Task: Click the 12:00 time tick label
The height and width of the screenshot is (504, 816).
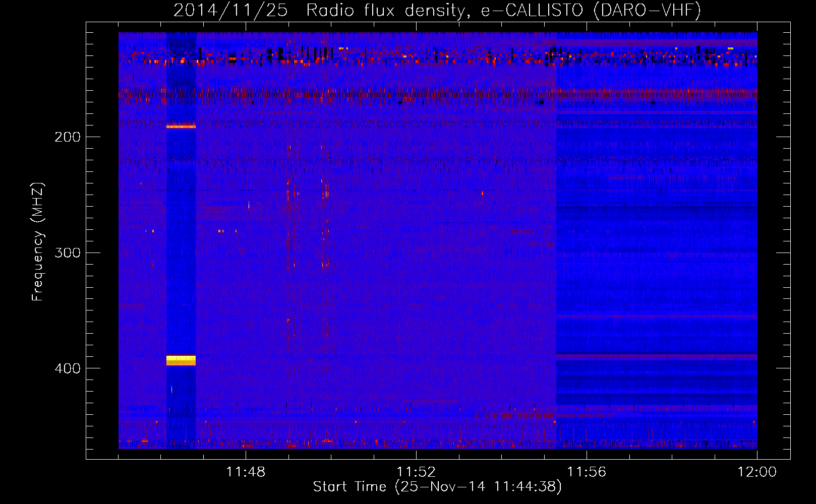Action: pos(757,472)
